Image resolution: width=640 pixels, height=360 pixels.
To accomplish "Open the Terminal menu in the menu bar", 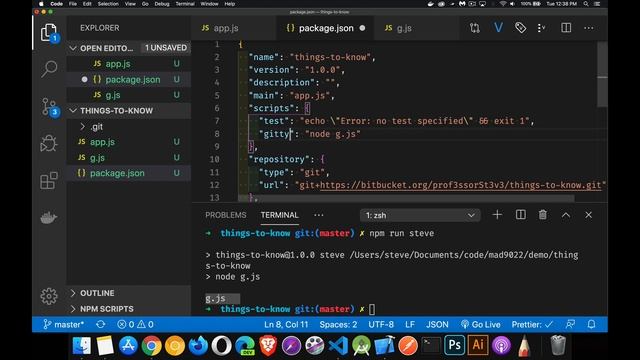I will pos(185,4).
